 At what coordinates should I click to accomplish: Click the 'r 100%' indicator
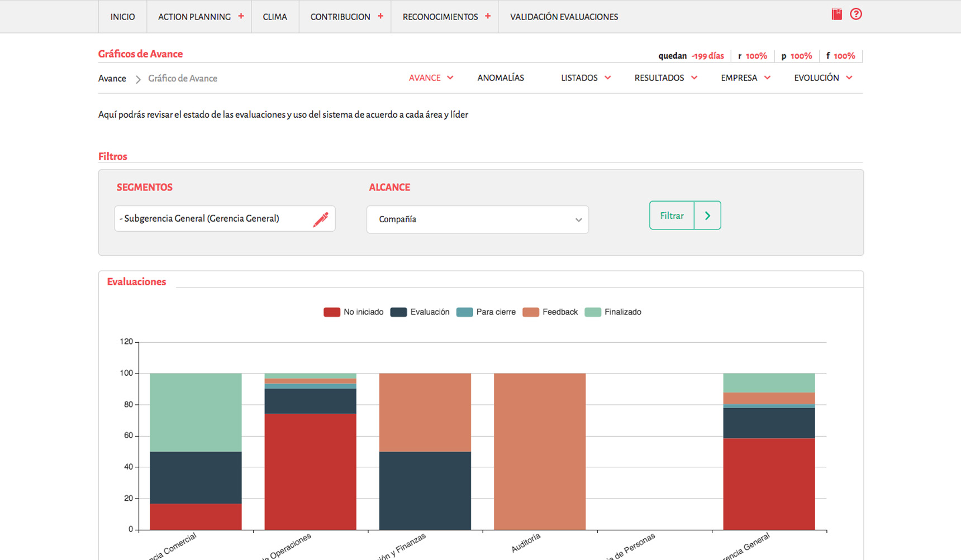point(753,56)
